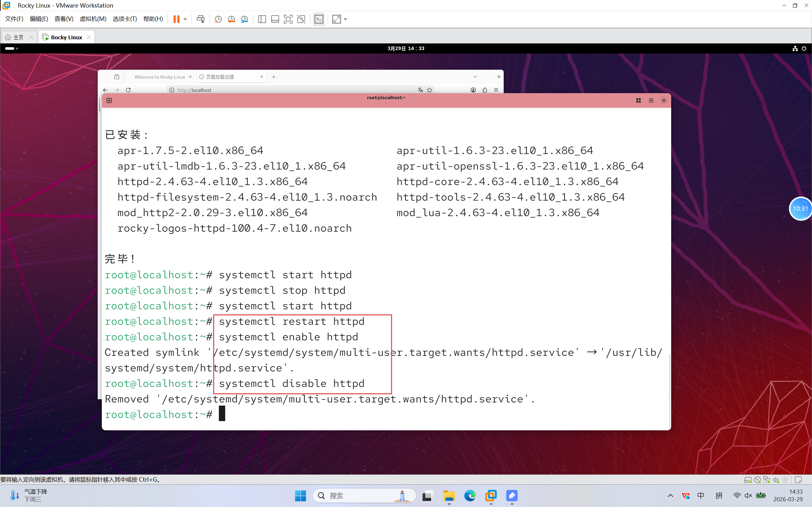
Task: Revert to the previous snapshot
Action: click(231, 19)
